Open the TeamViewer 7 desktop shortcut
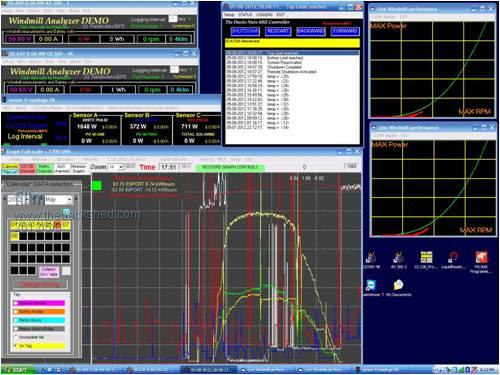Screen dimensions: 500x375 coord(373,288)
